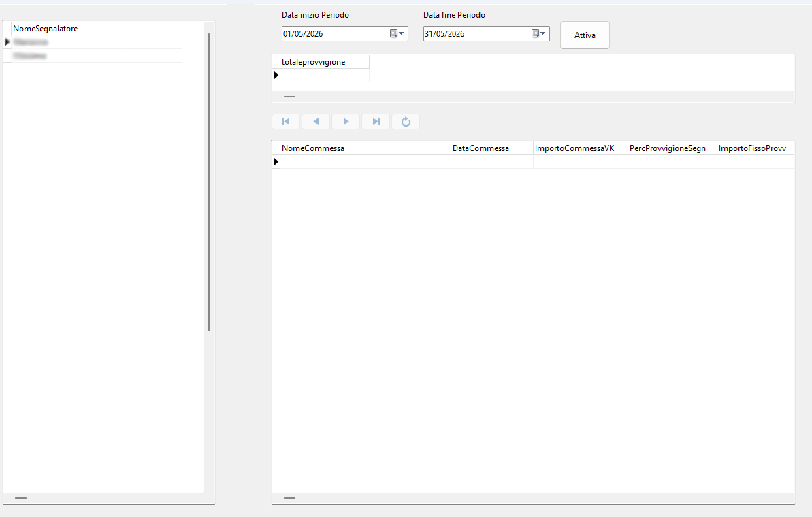Image resolution: width=812 pixels, height=517 pixels.
Task: Select first blurred row in NomeSegnalatore grid
Action: coord(97,42)
